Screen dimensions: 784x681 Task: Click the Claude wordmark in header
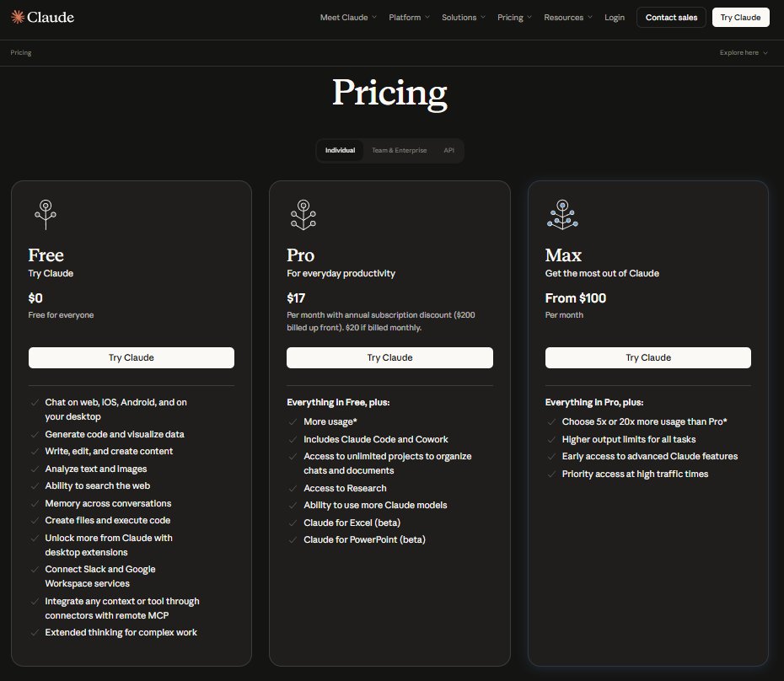(51, 17)
